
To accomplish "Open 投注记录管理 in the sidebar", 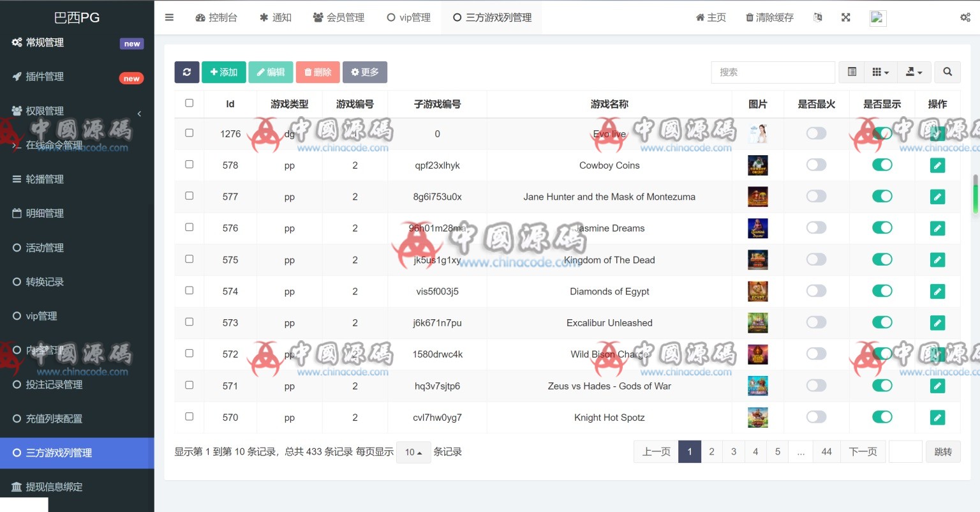I will (54, 384).
